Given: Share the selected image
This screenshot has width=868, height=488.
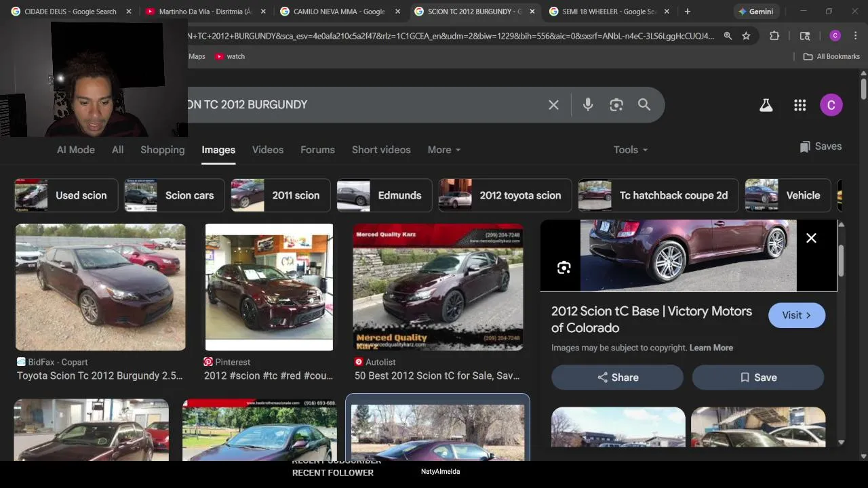Looking at the screenshot, I should (617, 378).
